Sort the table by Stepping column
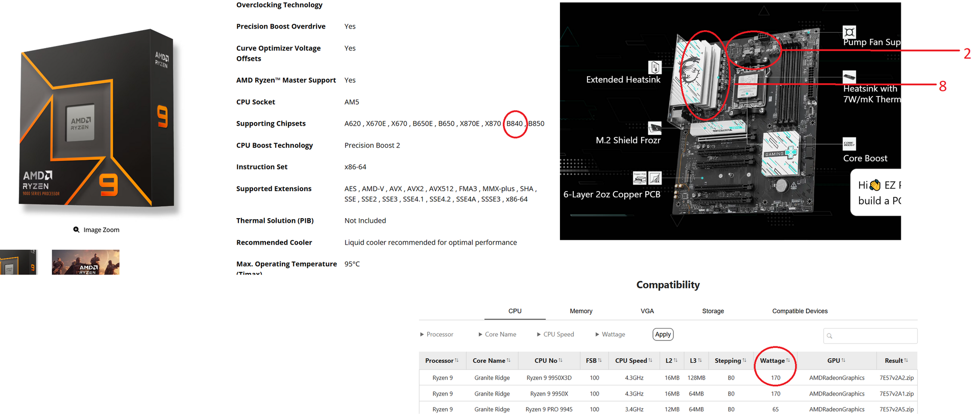The width and height of the screenshot is (980, 419). [x=744, y=361]
